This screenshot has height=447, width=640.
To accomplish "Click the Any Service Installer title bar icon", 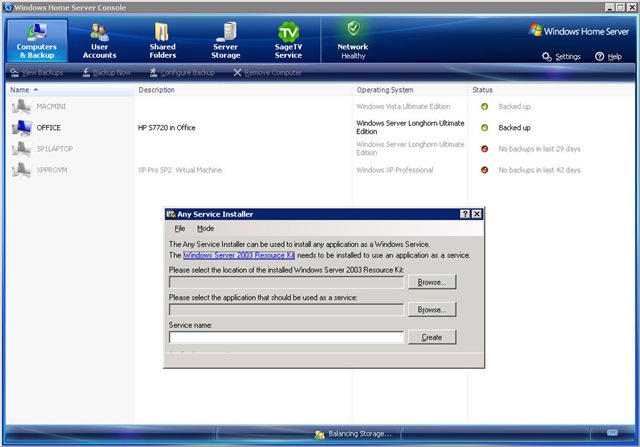I will pos(171,214).
